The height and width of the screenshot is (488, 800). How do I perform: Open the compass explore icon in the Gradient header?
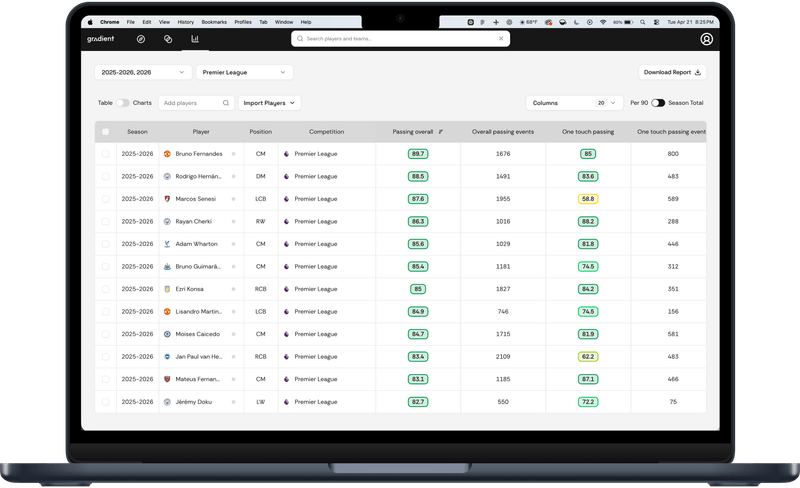pyautogui.click(x=141, y=39)
